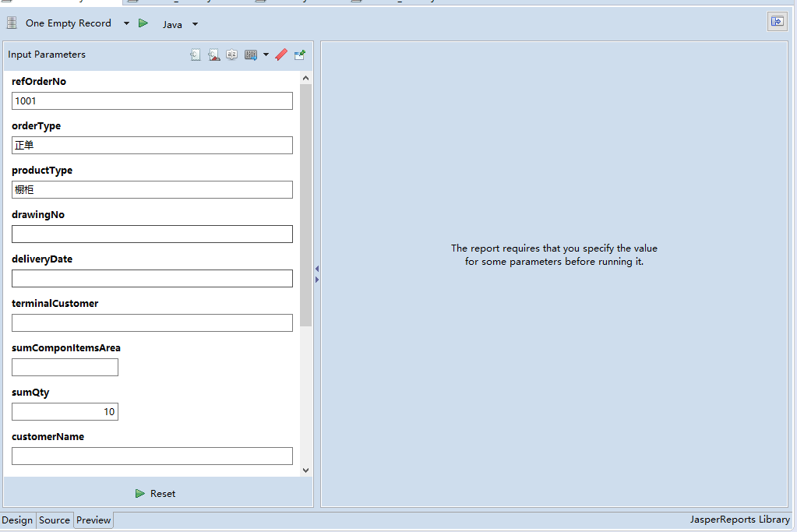Screen dimensions: 797x532
Task: Click the customerName label
Action: tap(48, 436)
